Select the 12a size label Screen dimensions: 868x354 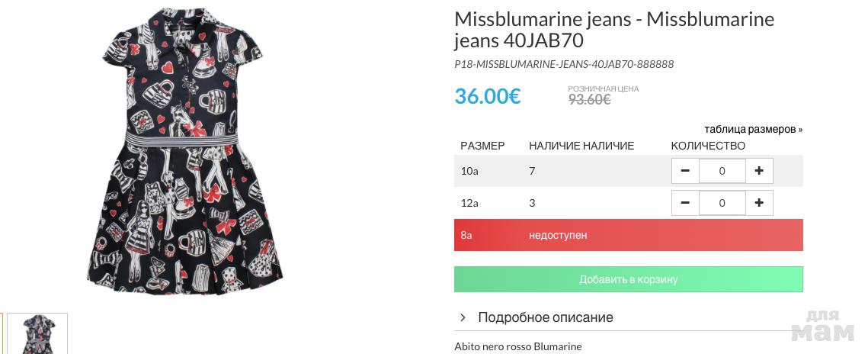coord(469,203)
